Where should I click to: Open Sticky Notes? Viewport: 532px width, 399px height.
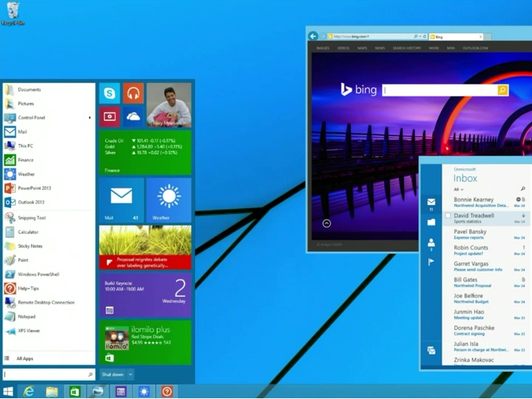[x=48, y=246]
